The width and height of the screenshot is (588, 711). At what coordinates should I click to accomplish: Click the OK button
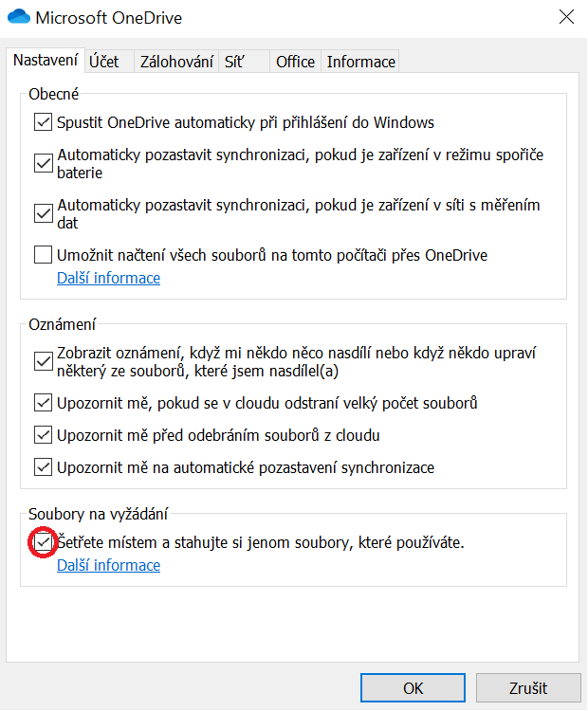pos(413,688)
